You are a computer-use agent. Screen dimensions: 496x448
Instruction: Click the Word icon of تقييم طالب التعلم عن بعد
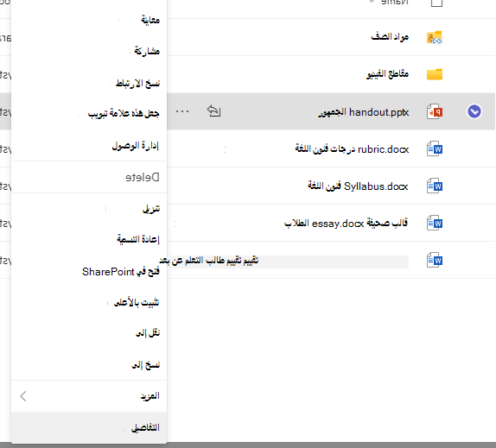tap(435, 261)
